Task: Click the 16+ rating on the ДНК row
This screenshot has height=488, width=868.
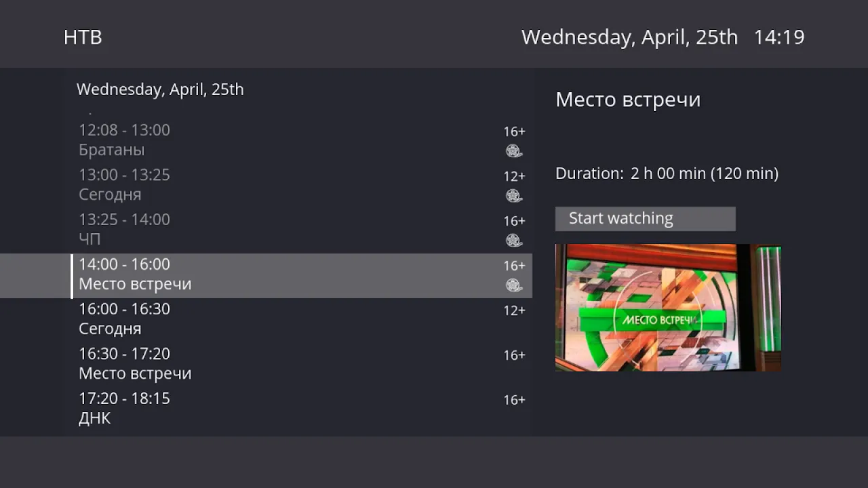Action: click(x=514, y=400)
